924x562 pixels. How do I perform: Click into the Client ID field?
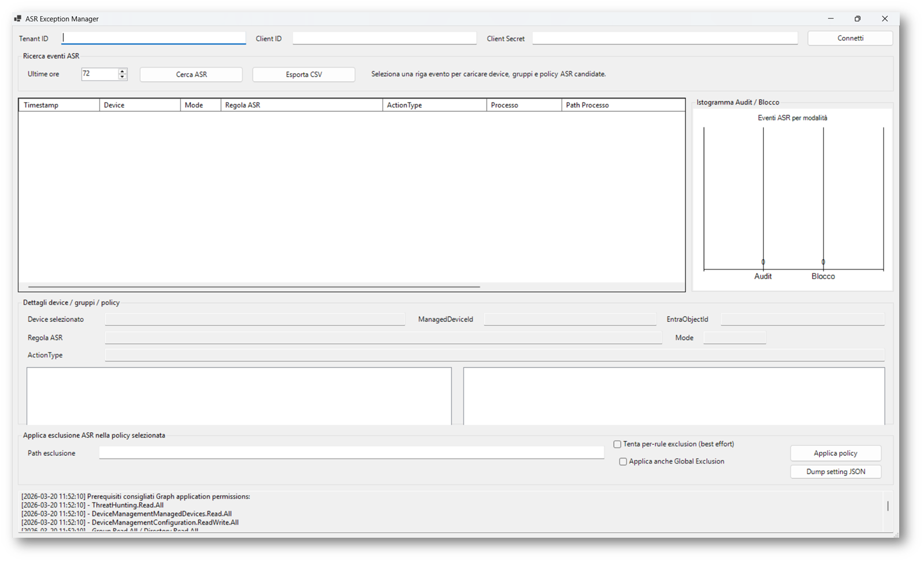click(384, 38)
